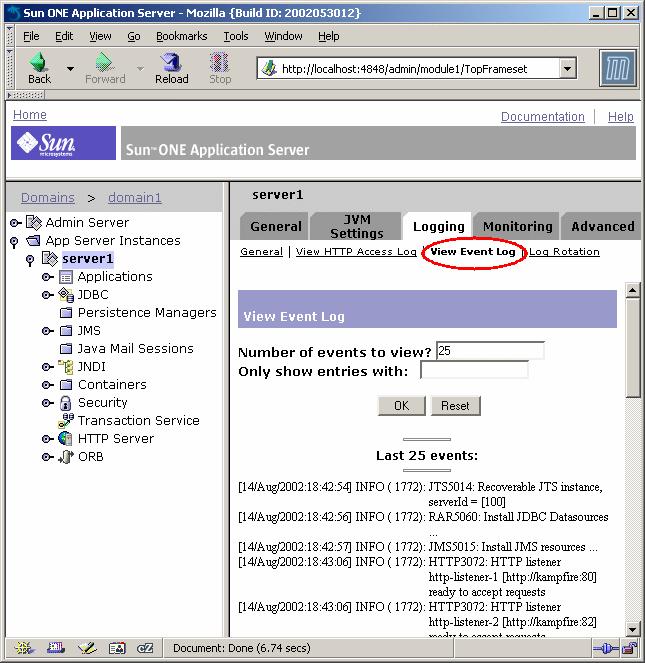The image size is (645, 663).
Task: Open the Tools menu
Action: pyautogui.click(x=236, y=36)
